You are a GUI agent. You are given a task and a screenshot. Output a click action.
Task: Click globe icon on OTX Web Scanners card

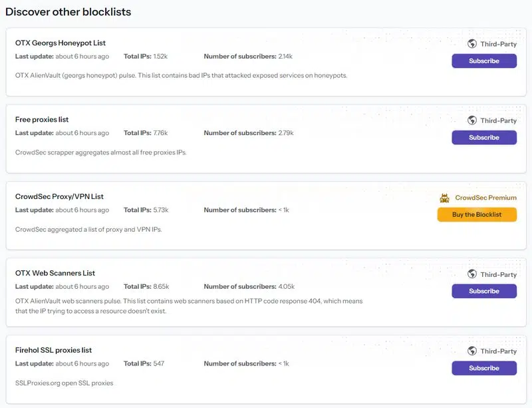click(x=472, y=274)
